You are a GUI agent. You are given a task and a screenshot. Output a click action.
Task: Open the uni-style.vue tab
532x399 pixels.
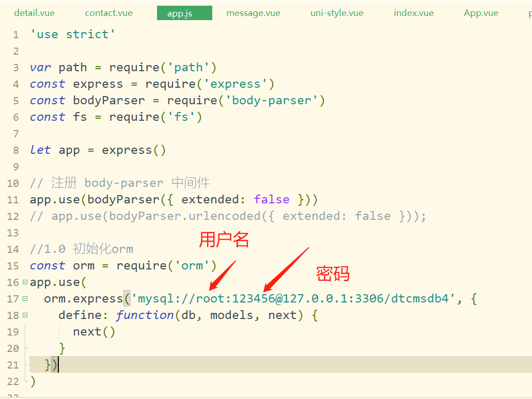click(x=337, y=13)
